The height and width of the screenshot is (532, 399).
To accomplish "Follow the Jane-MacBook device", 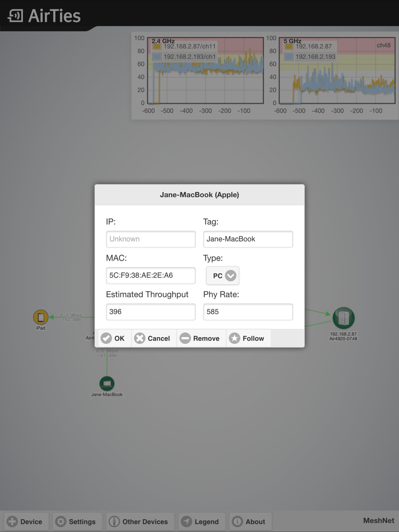I will (249, 338).
